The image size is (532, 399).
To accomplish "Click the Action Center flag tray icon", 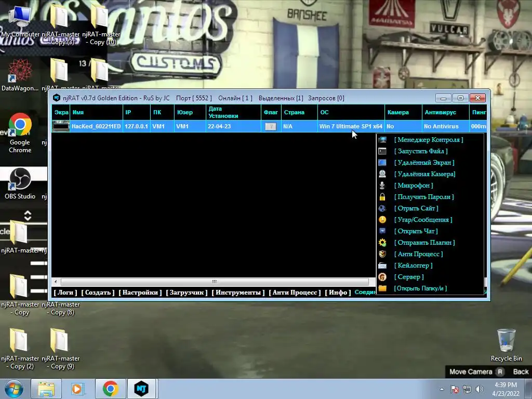I will pyautogui.click(x=455, y=389).
